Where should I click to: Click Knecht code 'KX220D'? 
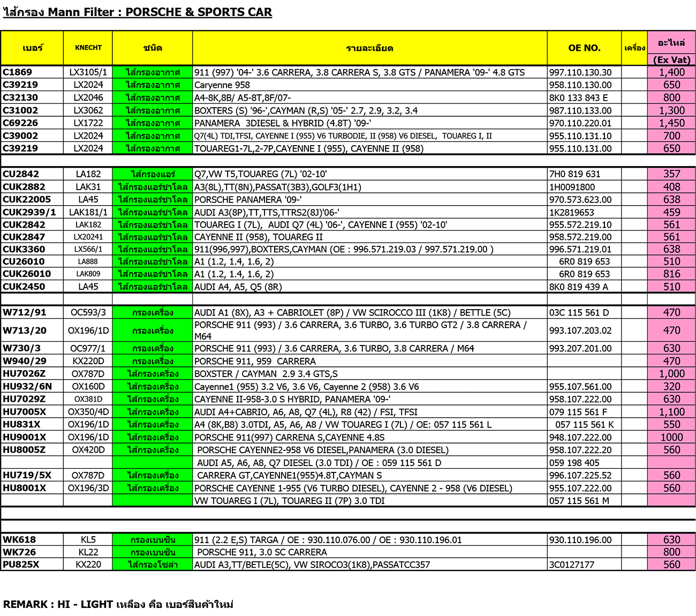(x=88, y=361)
